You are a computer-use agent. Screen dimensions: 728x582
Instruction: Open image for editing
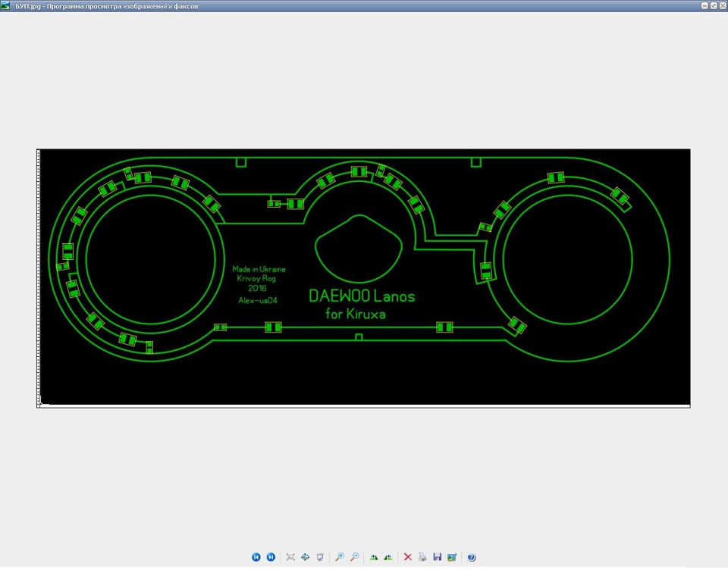452,557
